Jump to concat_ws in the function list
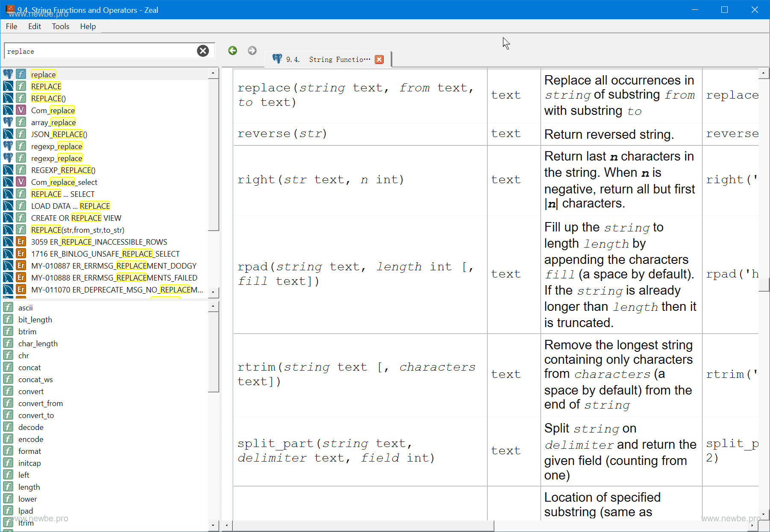Image resolution: width=770 pixels, height=532 pixels. pos(35,380)
